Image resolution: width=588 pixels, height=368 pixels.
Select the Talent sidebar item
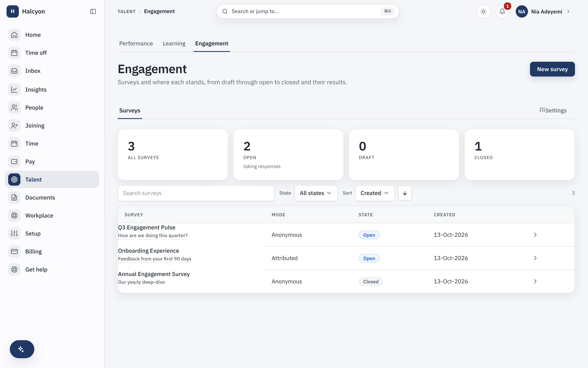[x=52, y=179]
